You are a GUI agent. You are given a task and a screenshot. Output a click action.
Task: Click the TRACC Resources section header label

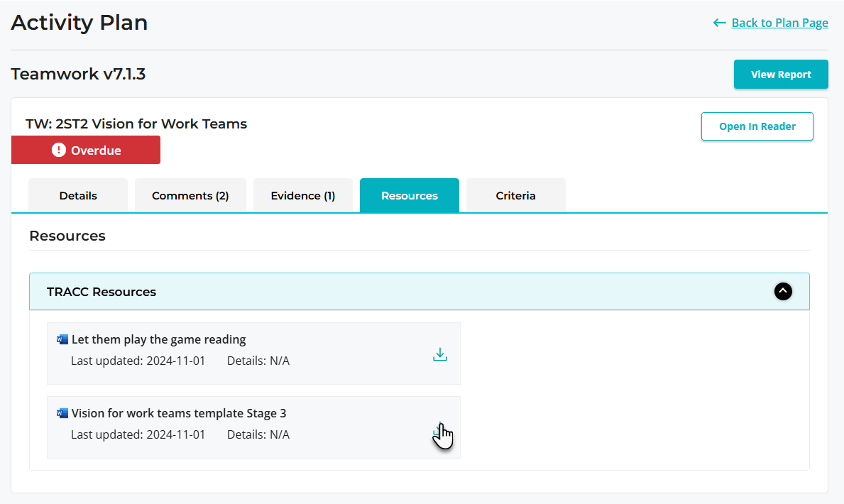[x=102, y=292]
